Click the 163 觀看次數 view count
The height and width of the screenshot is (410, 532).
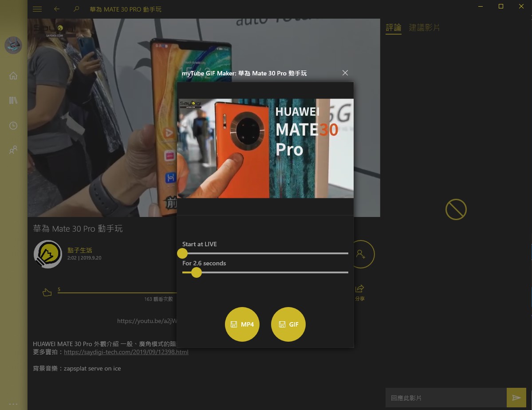(158, 299)
